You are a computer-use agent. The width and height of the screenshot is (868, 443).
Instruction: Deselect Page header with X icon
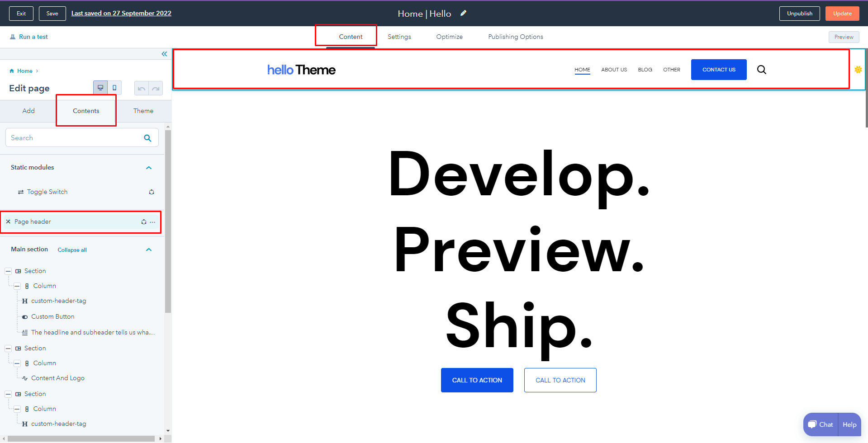click(8, 221)
